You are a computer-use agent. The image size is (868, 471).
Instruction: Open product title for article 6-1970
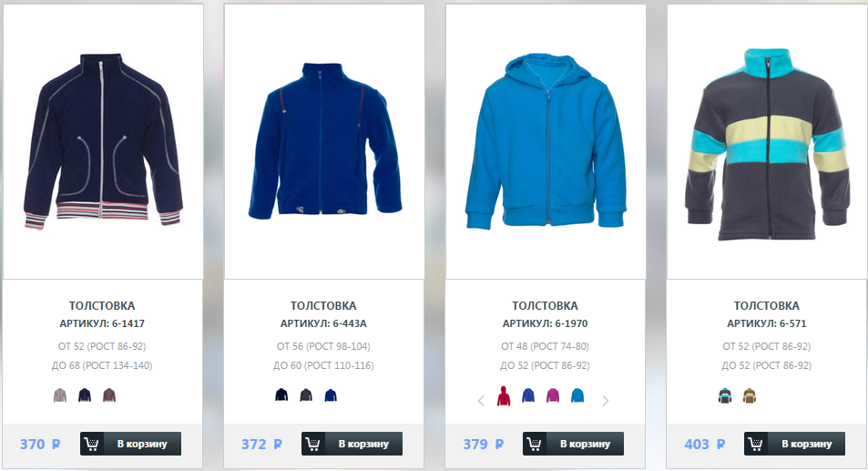pos(545,305)
